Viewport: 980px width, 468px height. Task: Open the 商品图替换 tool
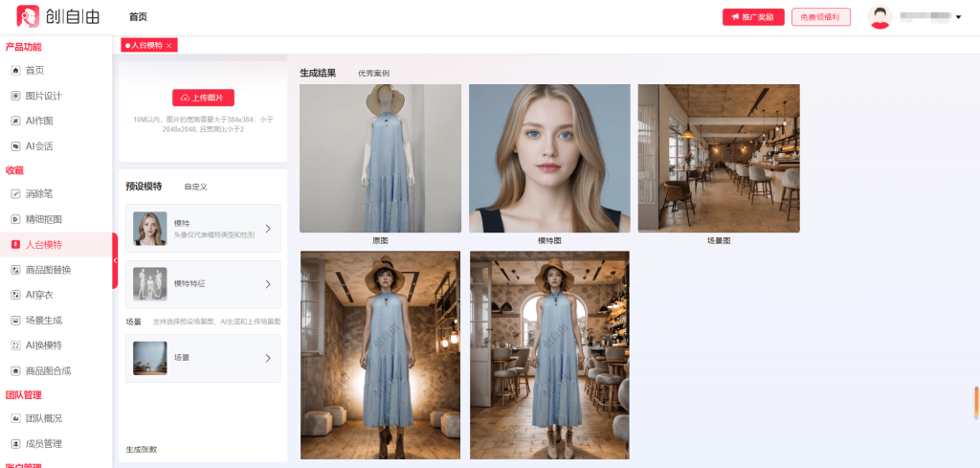(15, 270)
